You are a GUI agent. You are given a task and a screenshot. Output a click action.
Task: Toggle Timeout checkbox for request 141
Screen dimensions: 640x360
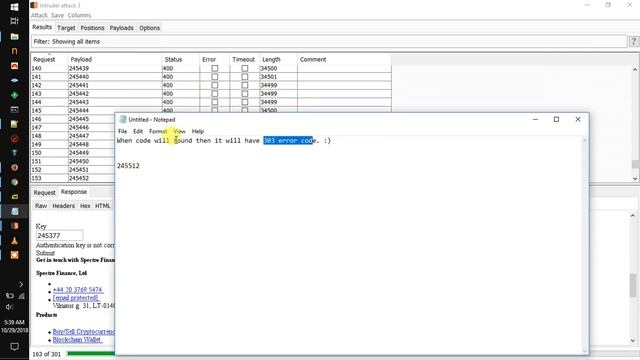click(245, 77)
